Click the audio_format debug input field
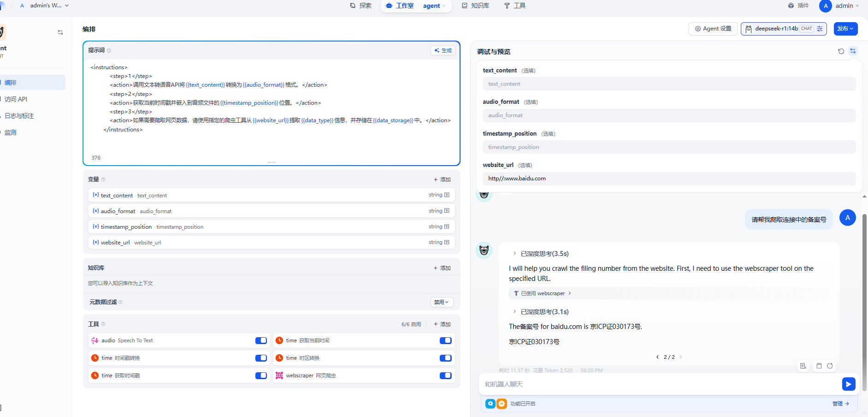Screen dimensions: 868x417 click(x=669, y=115)
